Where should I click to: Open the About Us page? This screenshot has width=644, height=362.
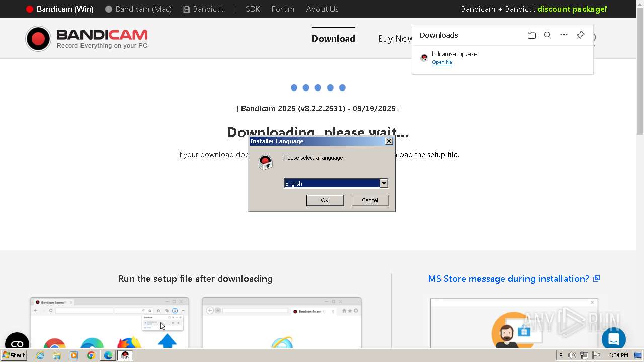click(x=322, y=9)
